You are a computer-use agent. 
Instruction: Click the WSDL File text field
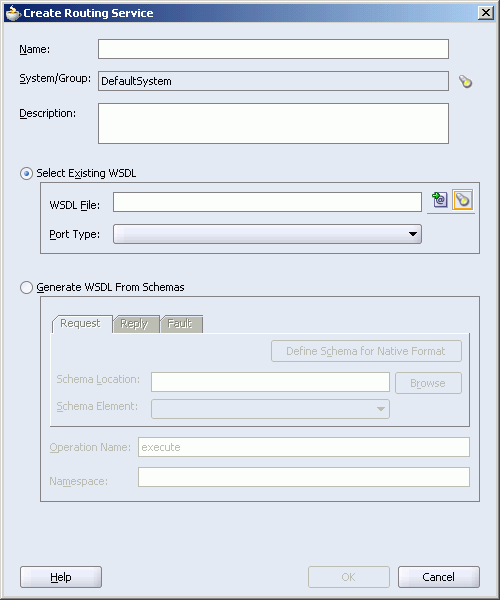pyautogui.click(x=267, y=202)
